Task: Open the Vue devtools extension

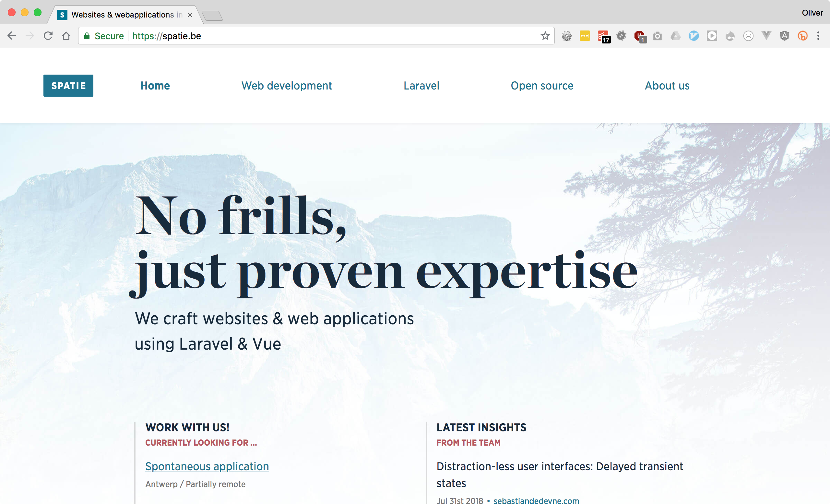Action: [x=766, y=36]
